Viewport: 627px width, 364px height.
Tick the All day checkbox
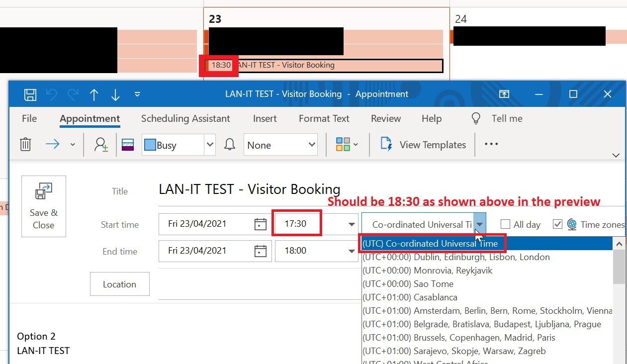click(505, 224)
